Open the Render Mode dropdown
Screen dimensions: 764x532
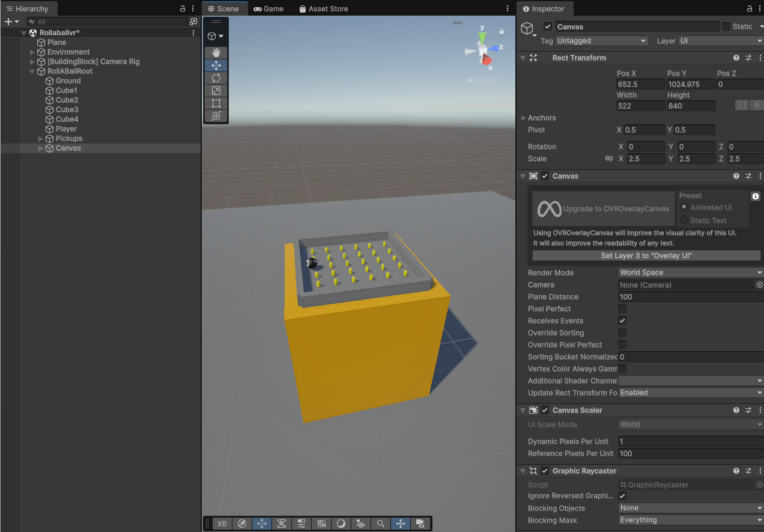point(691,273)
